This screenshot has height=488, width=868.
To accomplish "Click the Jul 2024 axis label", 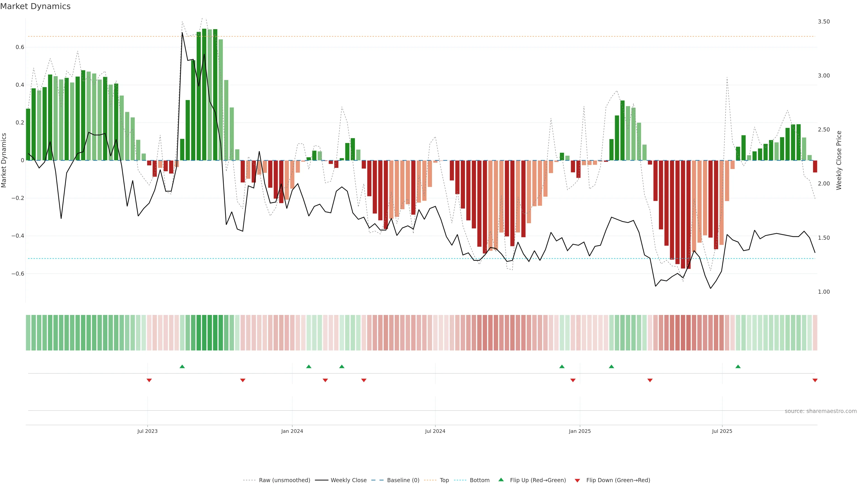I will tap(435, 431).
